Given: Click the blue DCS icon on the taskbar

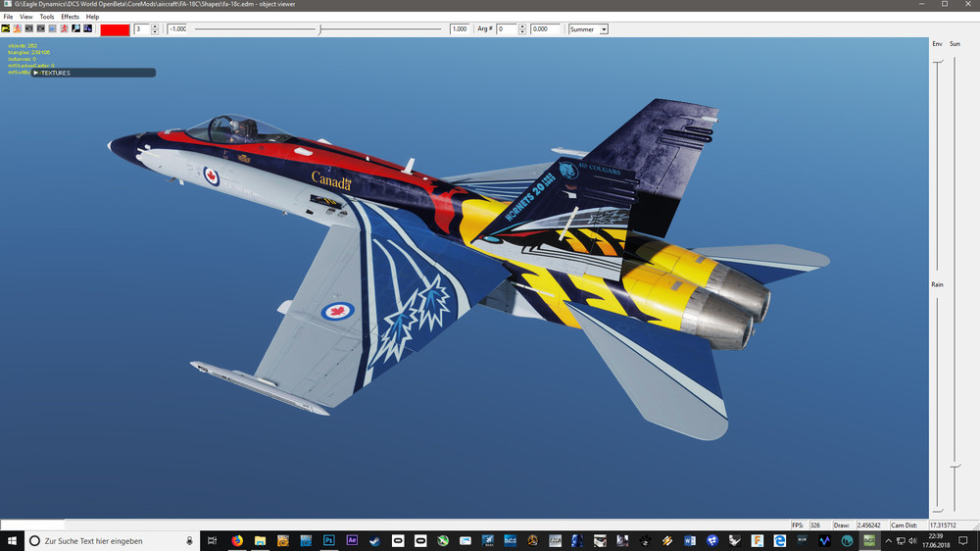Looking at the screenshot, I should [x=511, y=541].
